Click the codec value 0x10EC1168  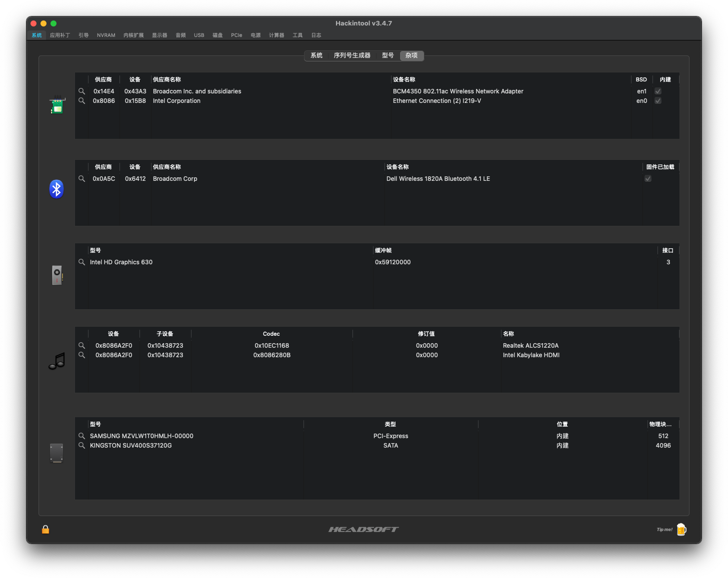[271, 346]
